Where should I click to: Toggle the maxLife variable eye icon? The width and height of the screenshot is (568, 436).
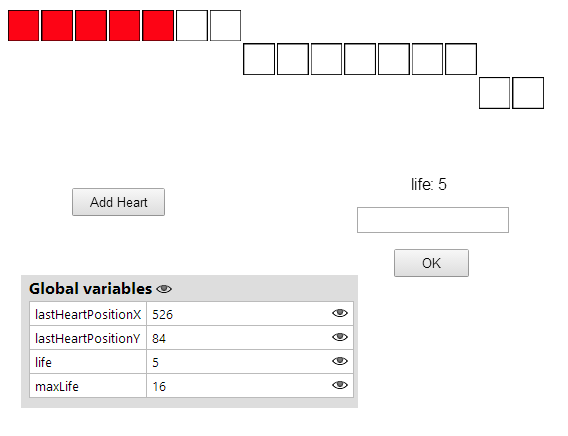339,385
